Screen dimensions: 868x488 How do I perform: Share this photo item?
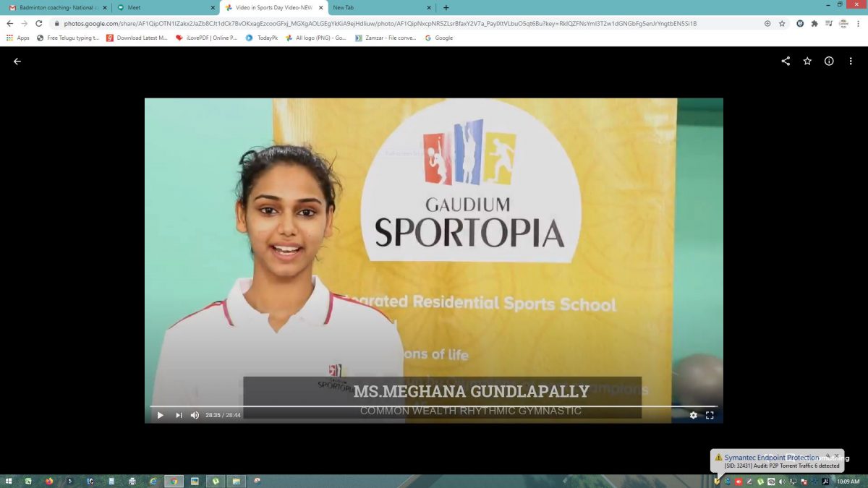[x=786, y=61]
